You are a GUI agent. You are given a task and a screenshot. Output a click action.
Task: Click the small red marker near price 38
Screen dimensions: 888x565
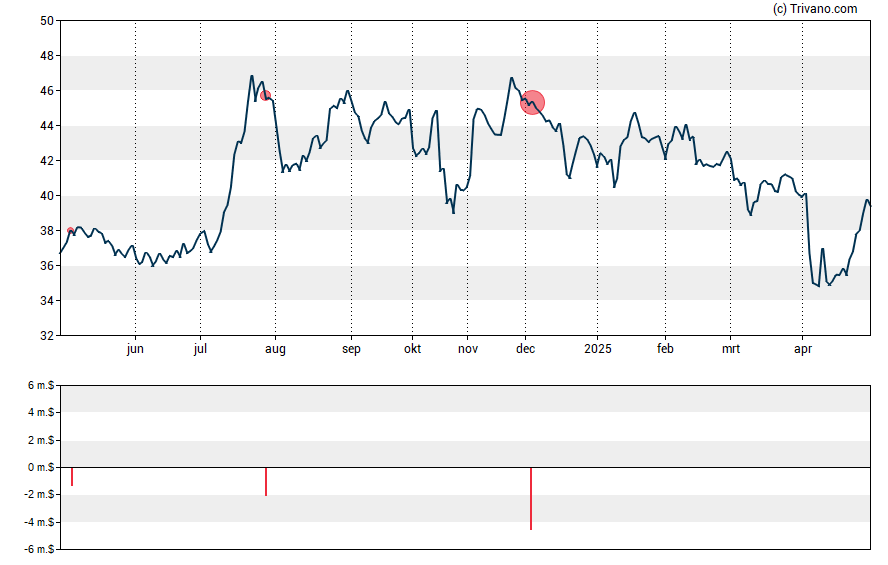71,230
